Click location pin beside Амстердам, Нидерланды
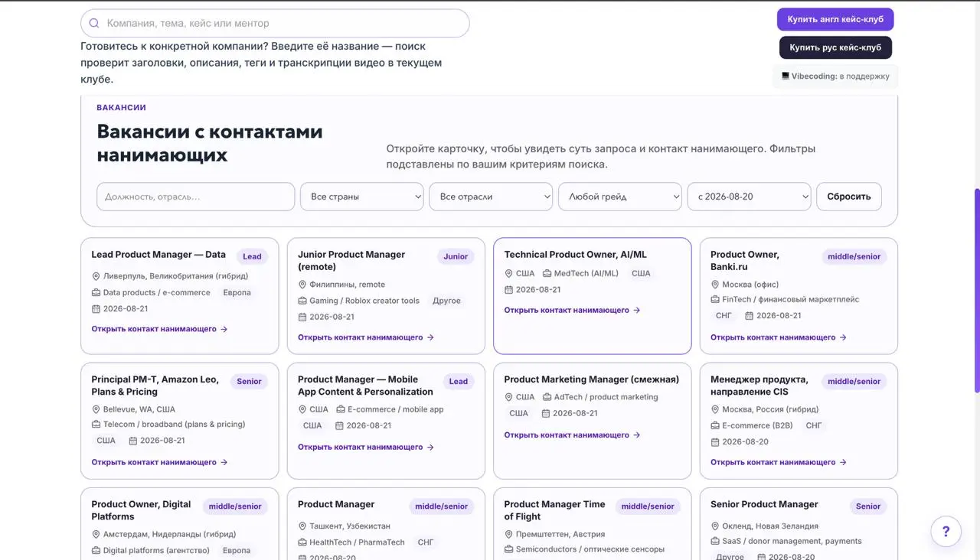 tap(96, 534)
